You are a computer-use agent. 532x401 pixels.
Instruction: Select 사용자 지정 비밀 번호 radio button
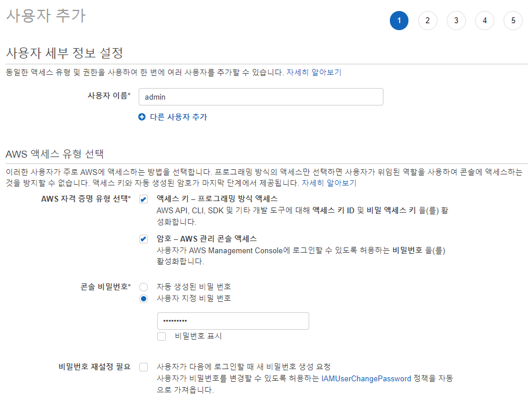143,298
